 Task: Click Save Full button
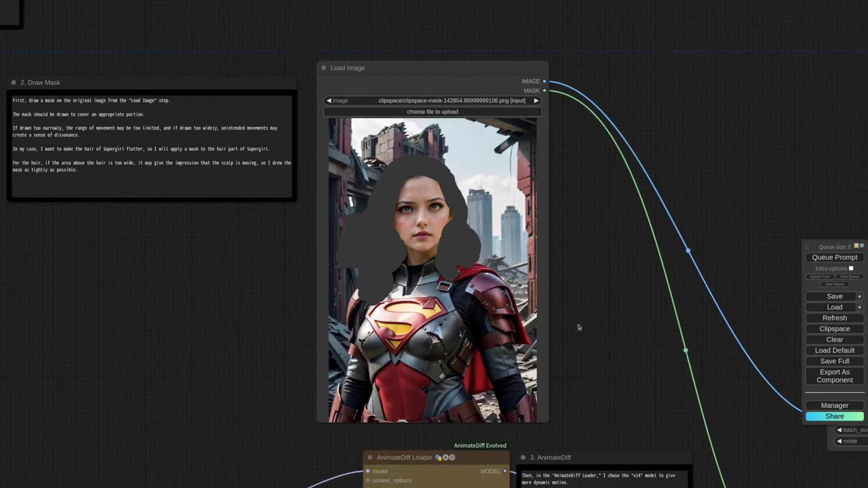tap(835, 361)
